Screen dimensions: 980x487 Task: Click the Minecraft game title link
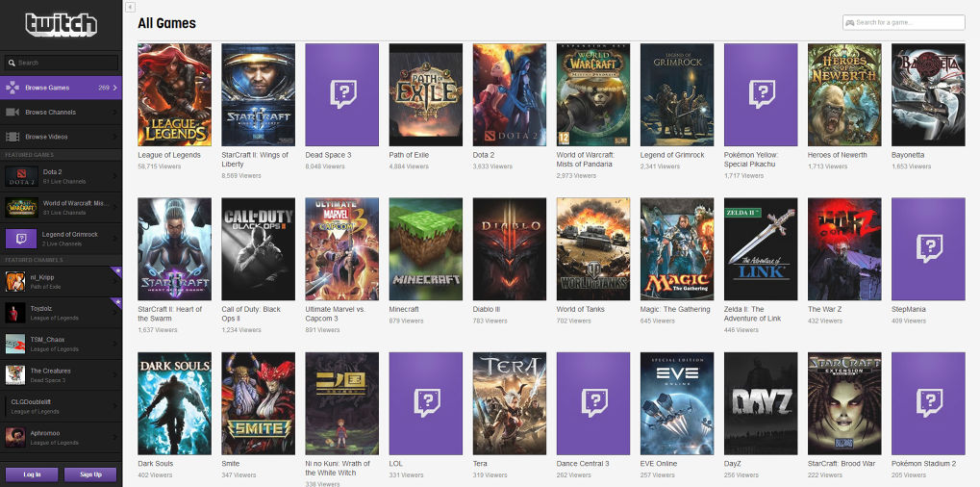point(404,309)
